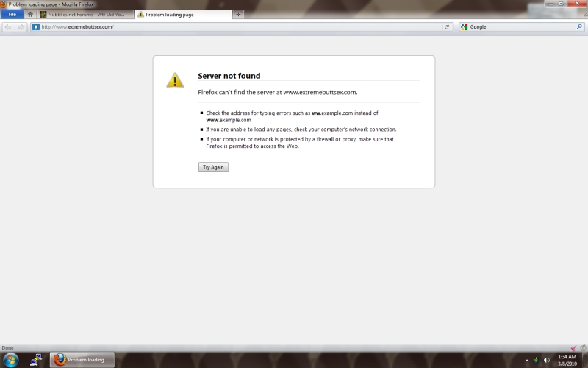Open the File menu button

click(x=12, y=14)
